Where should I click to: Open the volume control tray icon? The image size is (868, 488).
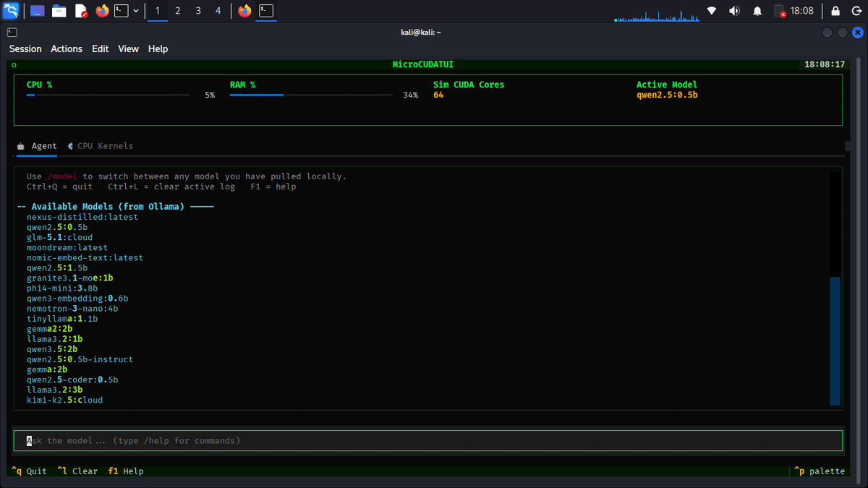point(734,11)
